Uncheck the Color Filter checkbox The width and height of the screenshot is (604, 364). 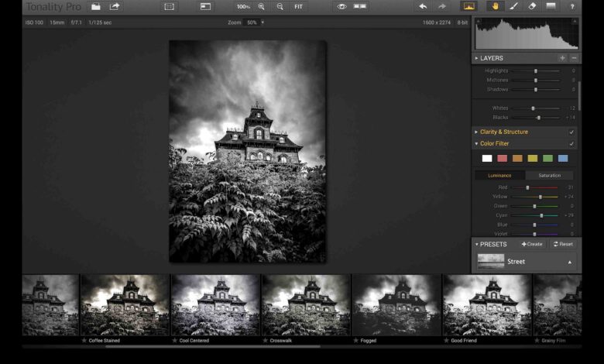(571, 144)
